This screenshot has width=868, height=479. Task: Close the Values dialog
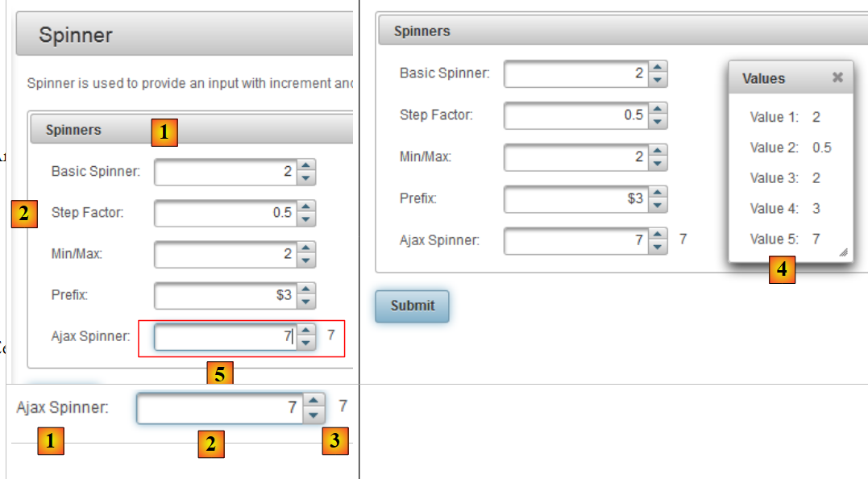click(837, 77)
